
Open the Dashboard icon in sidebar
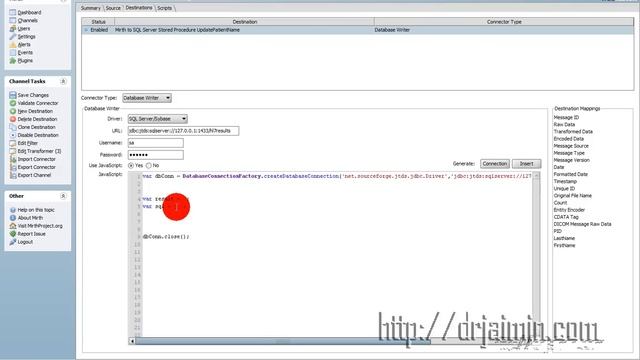13,13
